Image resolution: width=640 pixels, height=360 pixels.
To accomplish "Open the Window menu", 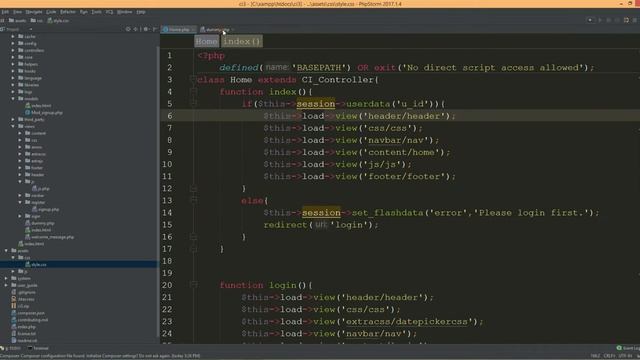I will pos(124,12).
